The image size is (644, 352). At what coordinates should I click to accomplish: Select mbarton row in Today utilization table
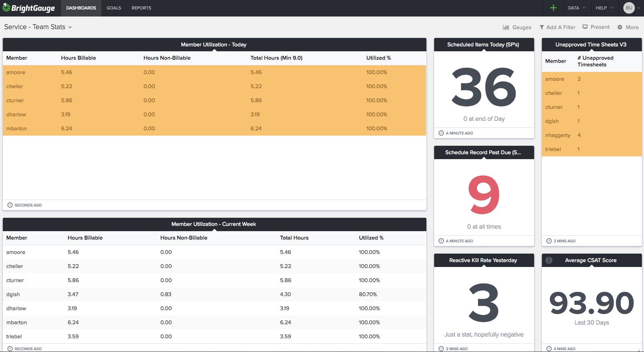214,129
